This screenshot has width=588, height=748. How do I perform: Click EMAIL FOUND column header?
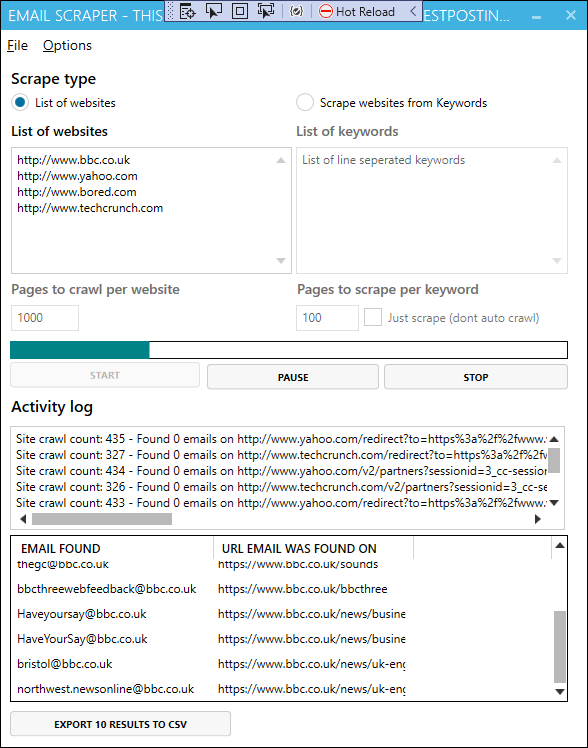tap(113, 549)
